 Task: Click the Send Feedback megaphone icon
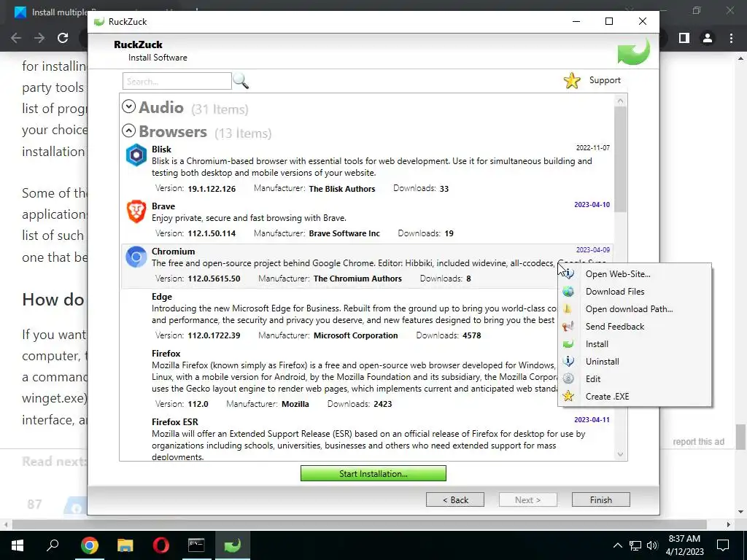coord(568,327)
